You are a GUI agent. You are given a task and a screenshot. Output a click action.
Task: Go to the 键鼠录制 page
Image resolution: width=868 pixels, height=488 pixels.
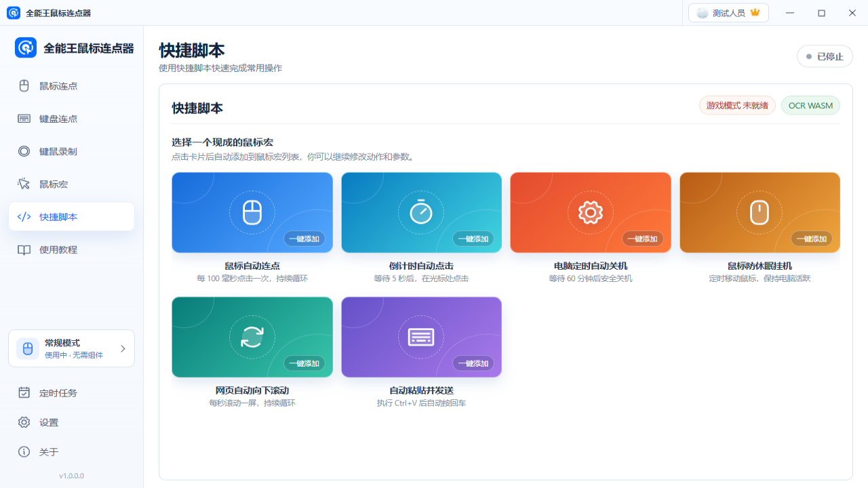pos(71,151)
